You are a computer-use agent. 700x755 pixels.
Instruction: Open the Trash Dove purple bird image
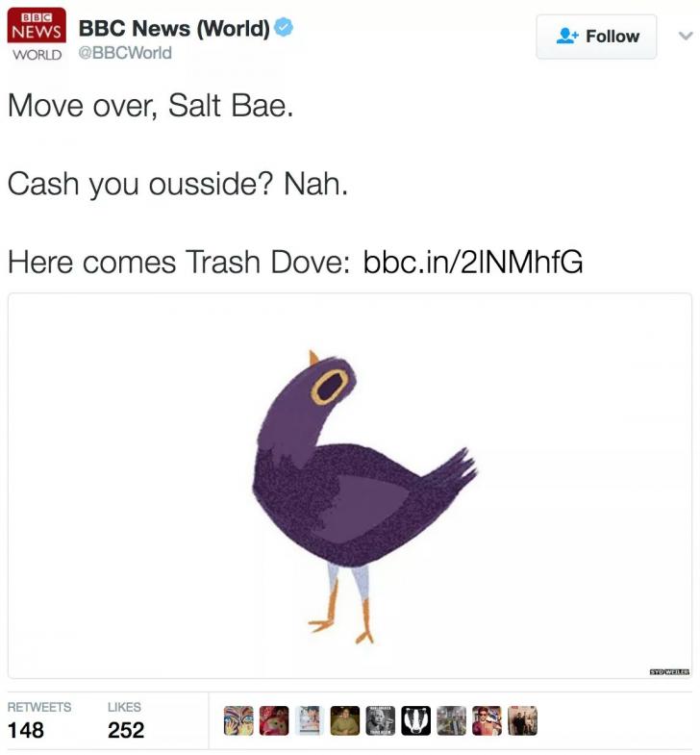tap(350, 486)
